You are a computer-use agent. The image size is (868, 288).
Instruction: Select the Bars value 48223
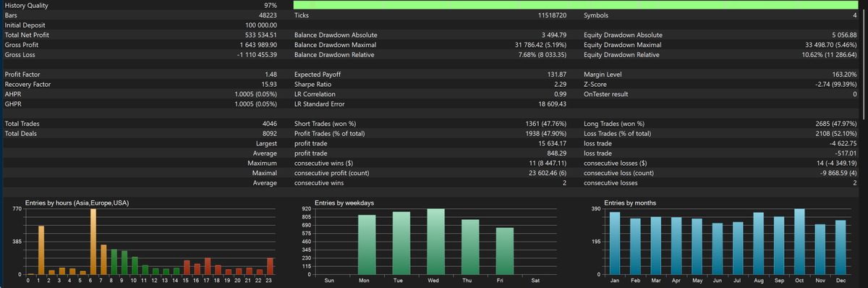[x=267, y=15]
